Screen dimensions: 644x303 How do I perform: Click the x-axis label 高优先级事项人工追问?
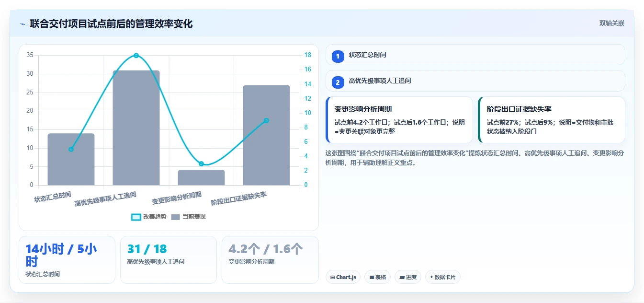(x=105, y=199)
